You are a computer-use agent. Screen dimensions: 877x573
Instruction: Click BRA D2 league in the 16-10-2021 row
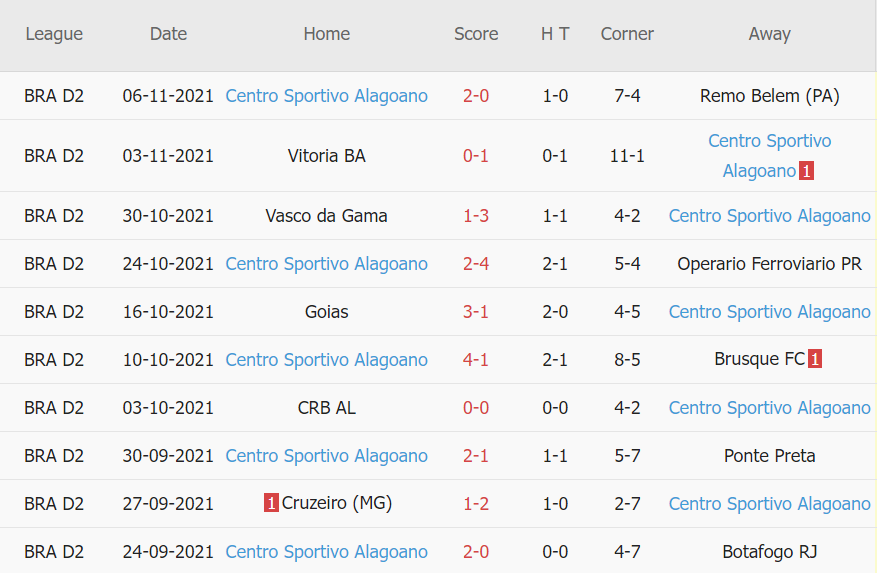tap(54, 312)
